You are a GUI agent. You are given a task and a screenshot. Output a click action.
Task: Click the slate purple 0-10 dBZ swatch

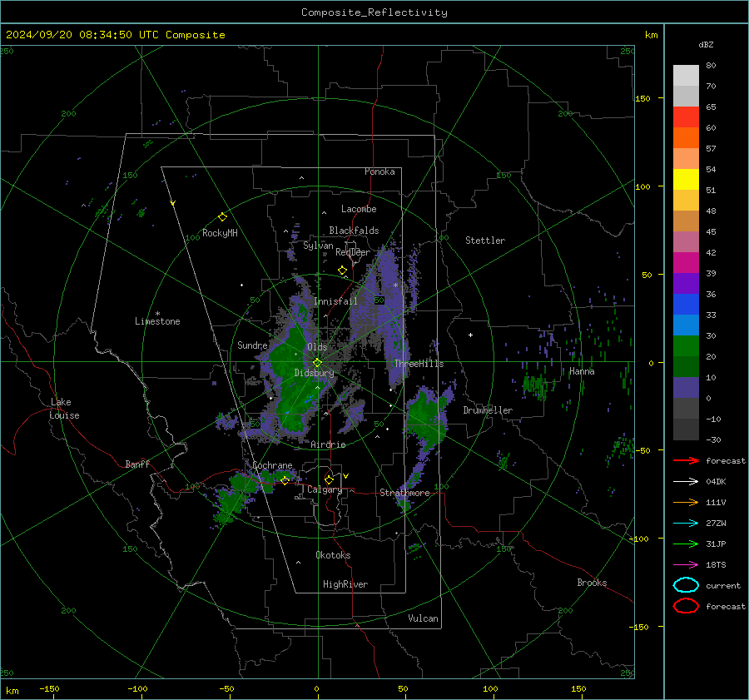pyautogui.click(x=686, y=388)
